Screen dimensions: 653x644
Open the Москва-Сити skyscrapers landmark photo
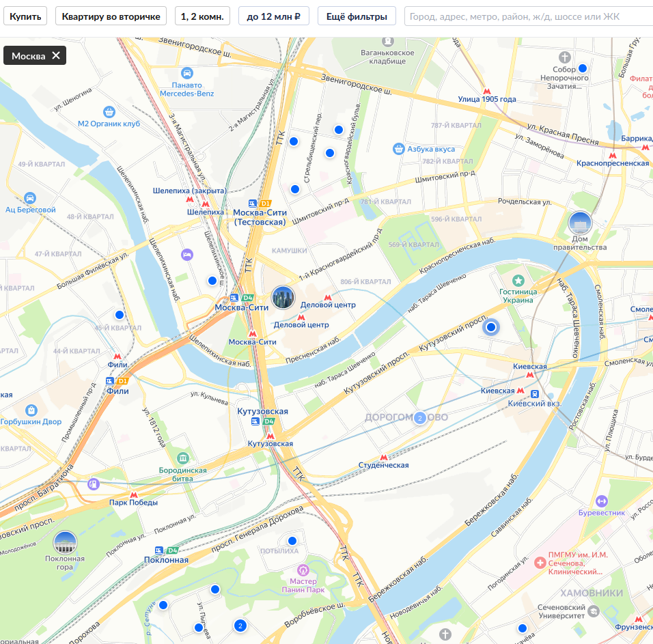(283, 298)
